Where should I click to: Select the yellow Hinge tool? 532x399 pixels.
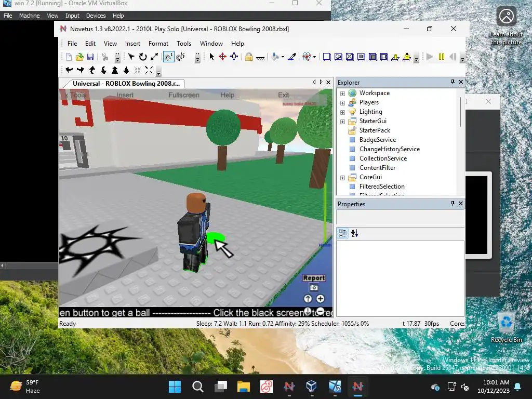pos(395,57)
